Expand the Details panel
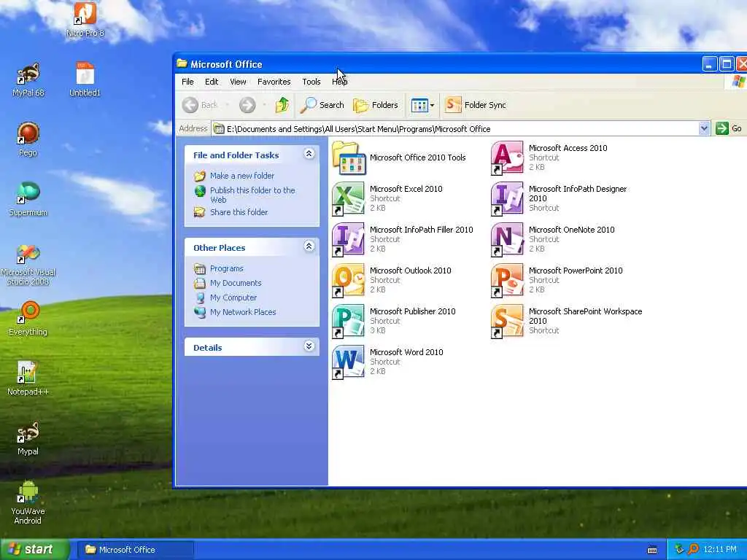 309,346
